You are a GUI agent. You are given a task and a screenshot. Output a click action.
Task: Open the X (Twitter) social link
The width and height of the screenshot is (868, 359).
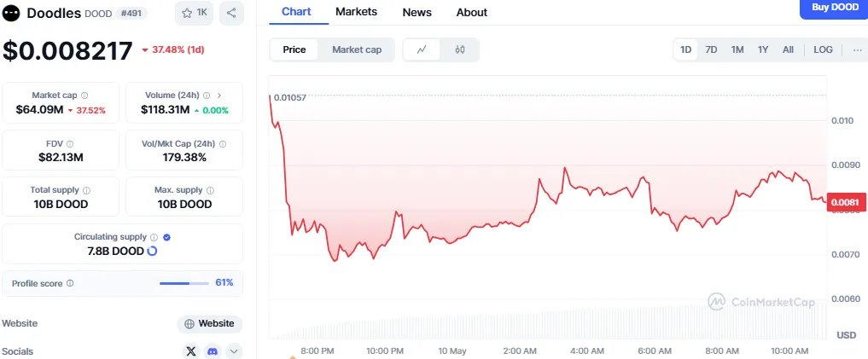[x=191, y=351]
